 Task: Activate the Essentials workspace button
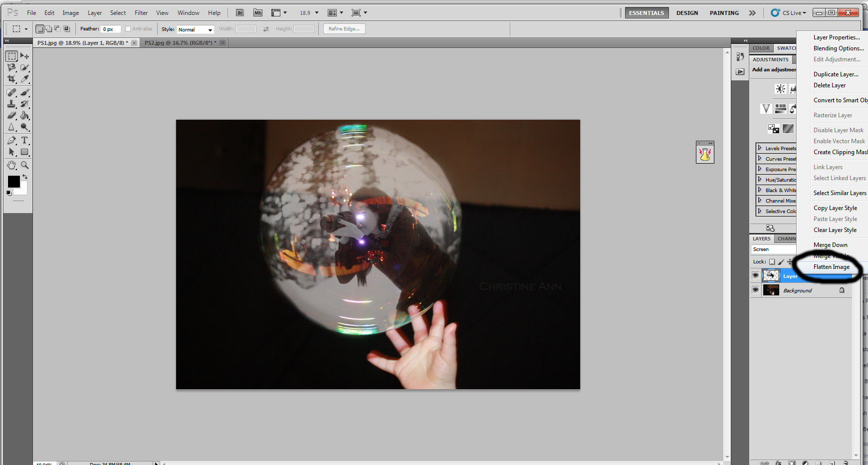pos(647,13)
